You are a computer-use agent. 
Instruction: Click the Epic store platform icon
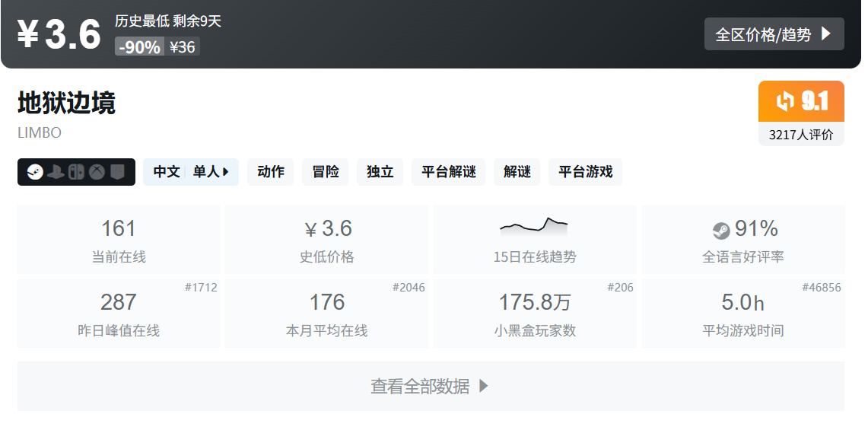pos(117,172)
